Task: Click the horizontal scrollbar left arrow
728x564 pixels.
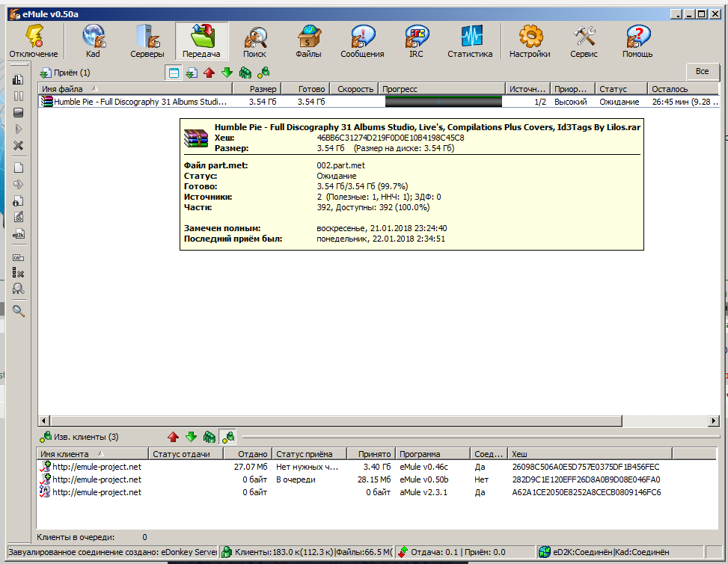Action: tap(43, 421)
